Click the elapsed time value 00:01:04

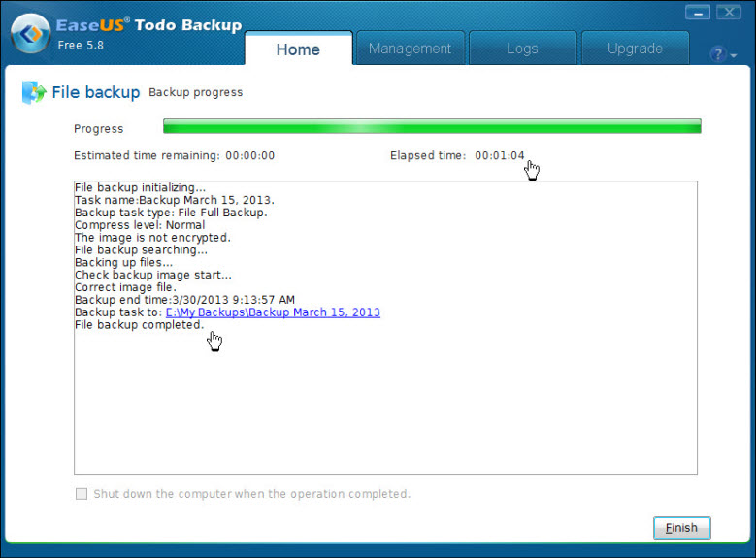500,155
